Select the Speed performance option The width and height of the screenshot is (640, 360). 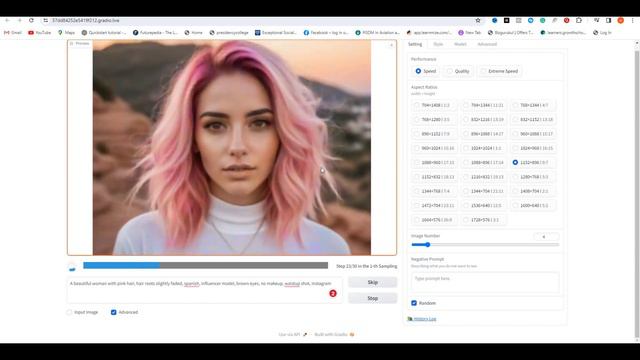pos(425,71)
